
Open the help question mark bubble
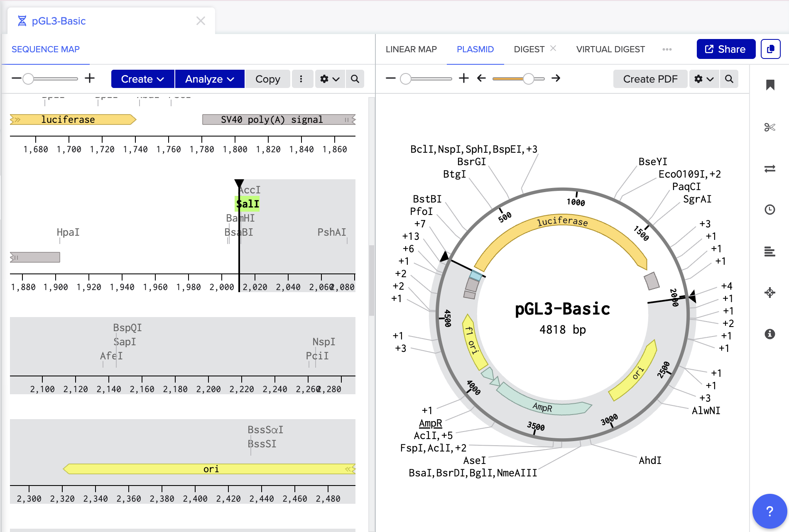tap(769, 511)
